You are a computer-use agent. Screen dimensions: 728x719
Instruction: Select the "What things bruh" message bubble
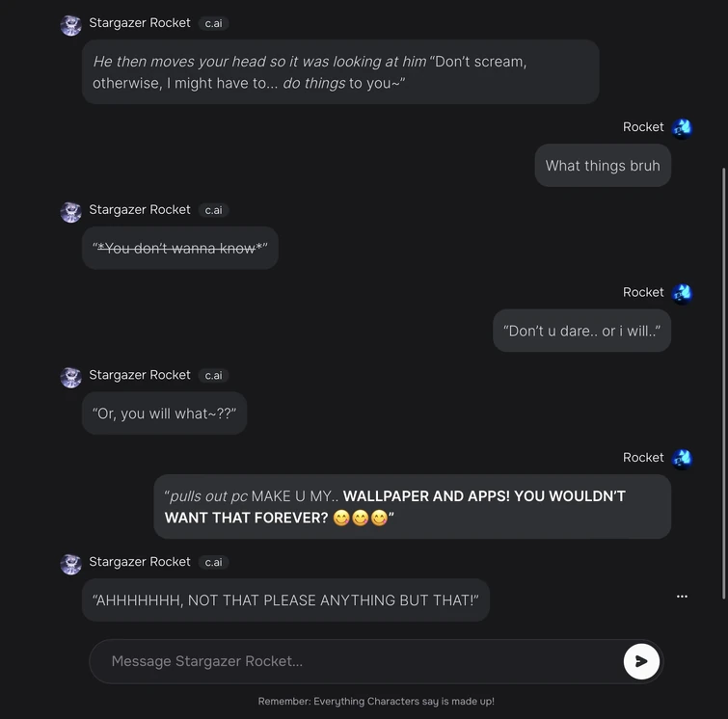click(x=603, y=166)
